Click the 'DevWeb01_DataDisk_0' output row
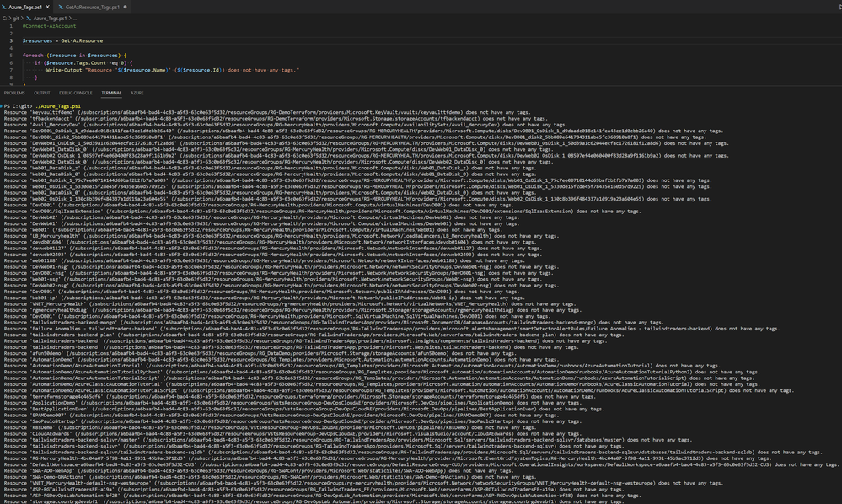 click(x=278, y=149)
